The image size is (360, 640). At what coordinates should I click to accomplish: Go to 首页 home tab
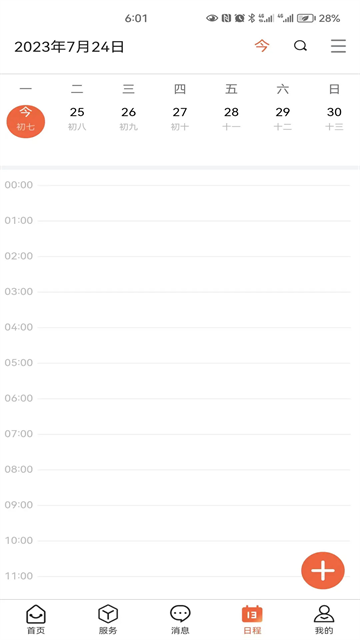pyautogui.click(x=36, y=619)
